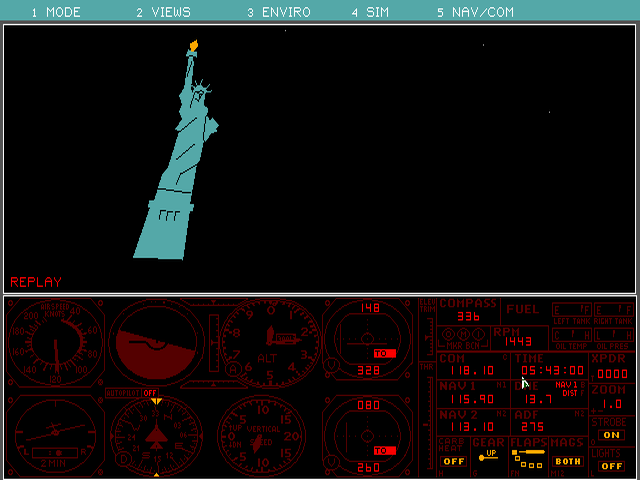Click the altimeter ALT gauge

point(269,343)
